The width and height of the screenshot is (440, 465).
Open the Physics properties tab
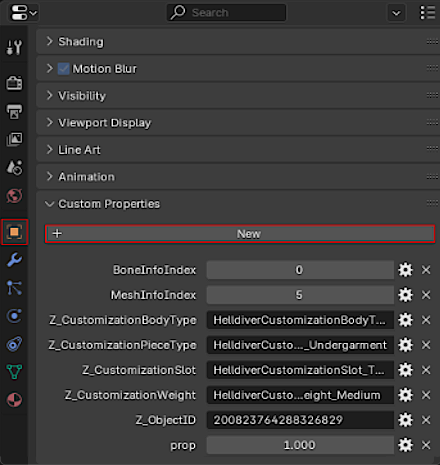click(x=14, y=316)
